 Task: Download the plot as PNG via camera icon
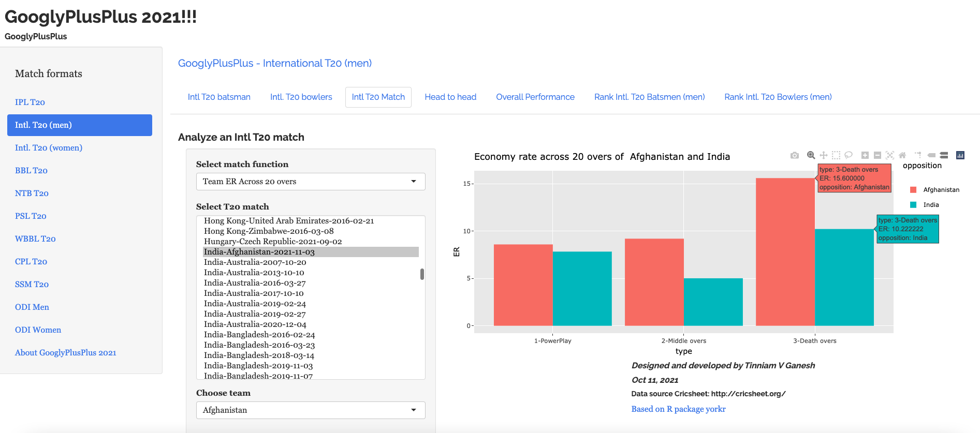[795, 155]
